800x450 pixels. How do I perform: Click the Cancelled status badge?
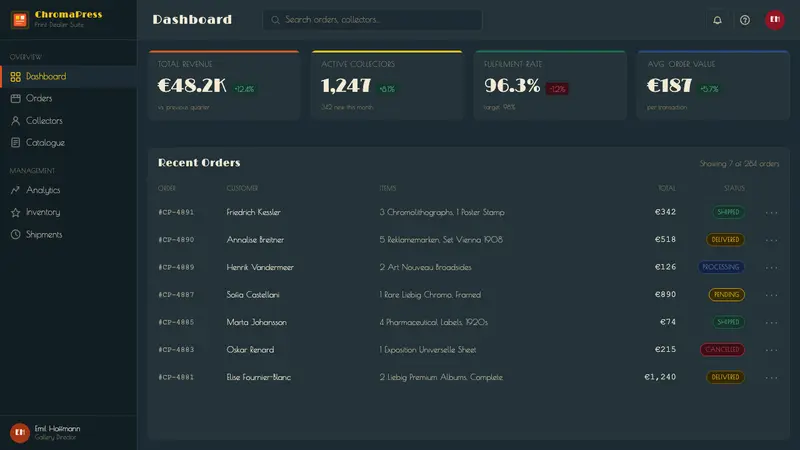pyautogui.click(x=722, y=349)
